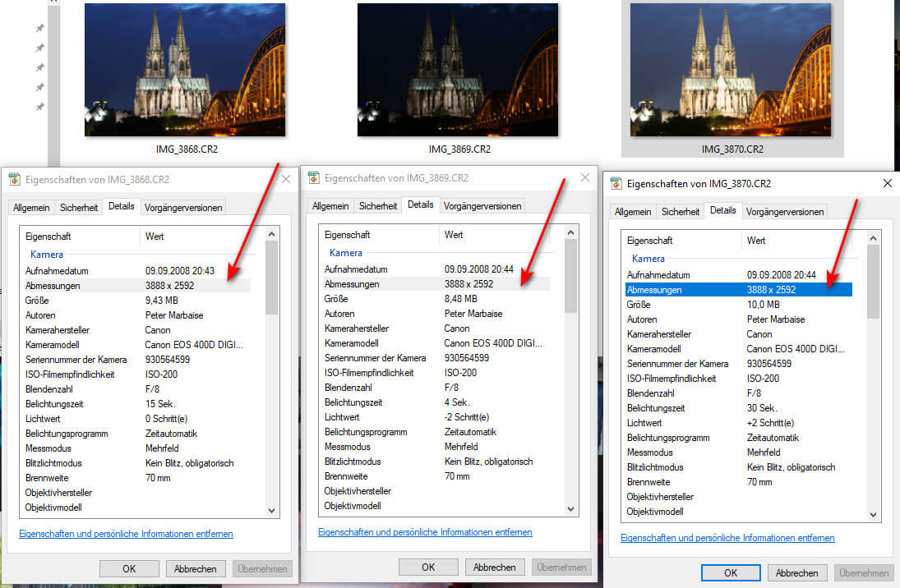
Task: Open Details tab in IMG_3868.CR2 dialog
Action: [x=121, y=206]
